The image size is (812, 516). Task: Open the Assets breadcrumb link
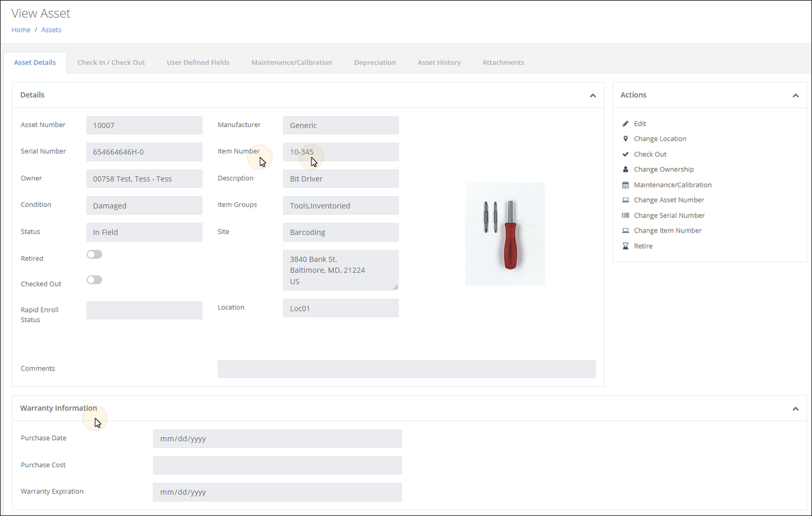(x=51, y=30)
